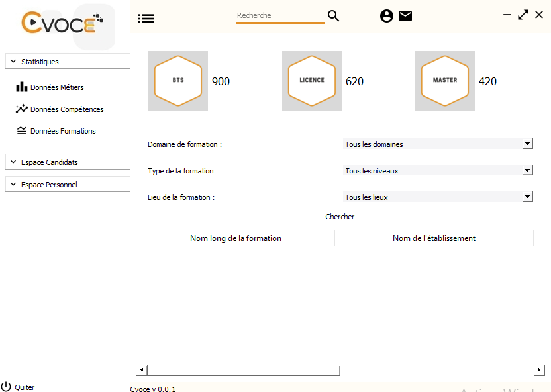
Task: Open Données Formations via its stacked icon
Action: click(22, 130)
